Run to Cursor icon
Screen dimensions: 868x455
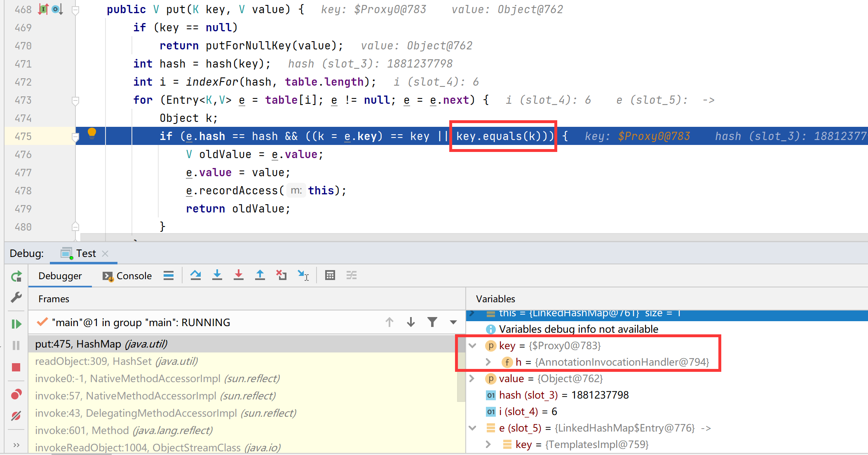(x=303, y=275)
